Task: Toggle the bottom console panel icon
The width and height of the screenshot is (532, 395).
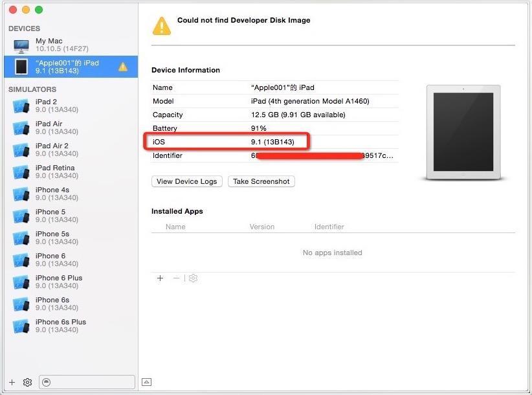Action: [x=146, y=382]
